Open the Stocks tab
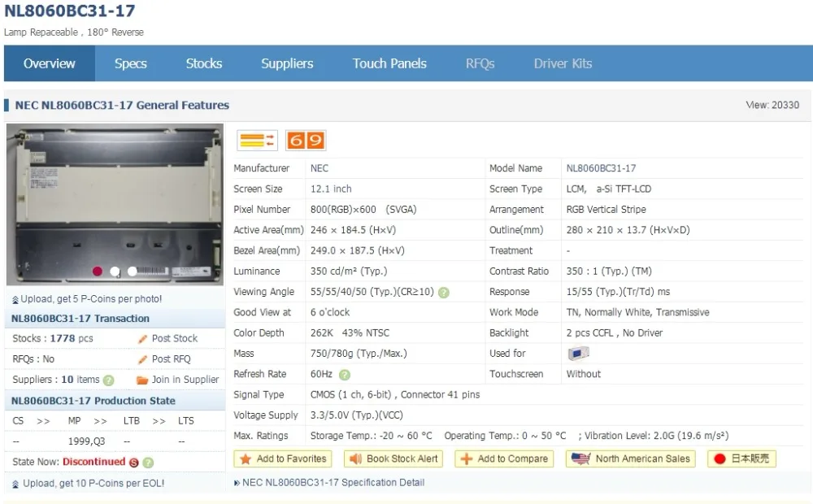This screenshot has width=813, height=504. (204, 63)
